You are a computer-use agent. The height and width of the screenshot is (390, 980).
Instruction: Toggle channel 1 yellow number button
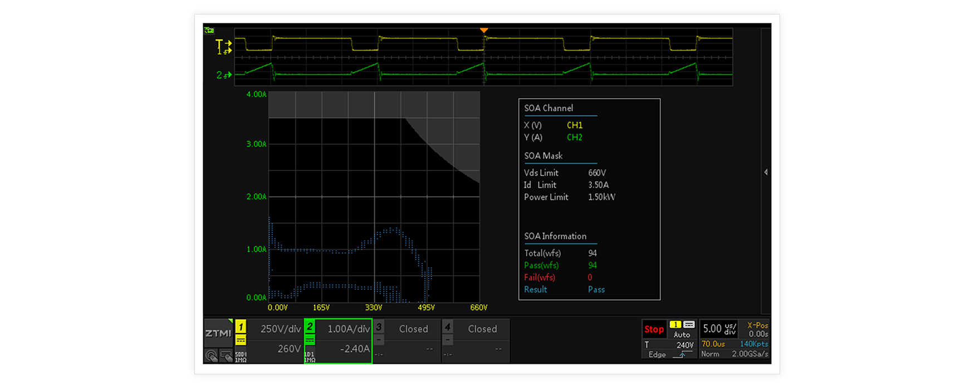[x=241, y=326]
